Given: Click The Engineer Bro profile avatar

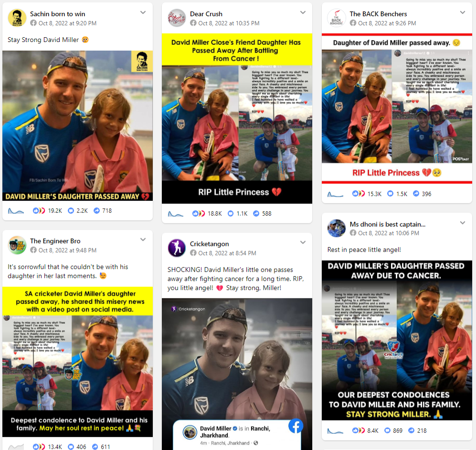Looking at the screenshot, I should (x=17, y=245).
